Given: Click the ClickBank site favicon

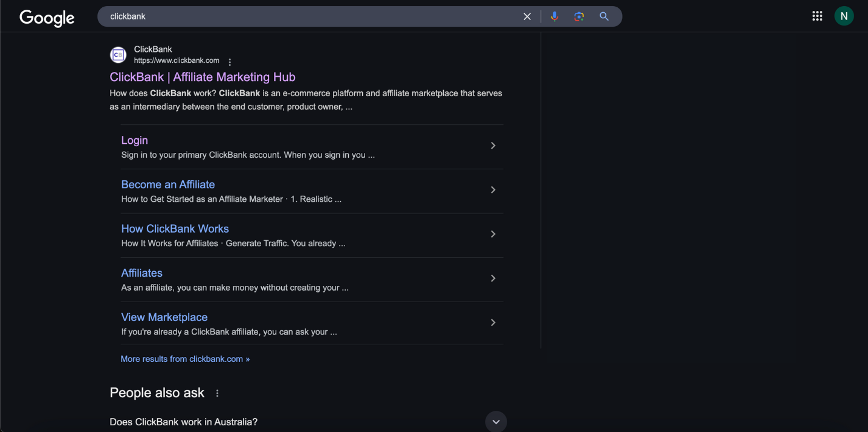Looking at the screenshot, I should (x=118, y=55).
